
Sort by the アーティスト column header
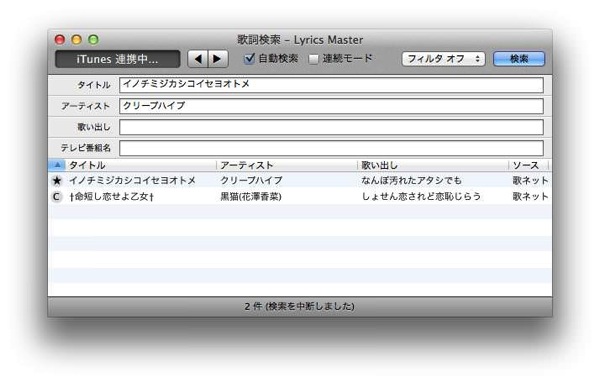[x=287, y=165]
